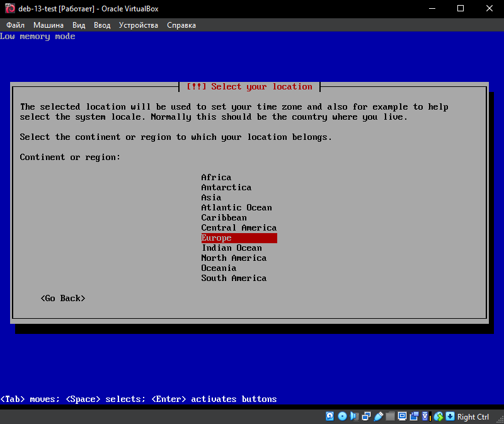Open the Вид menu

(x=79, y=25)
